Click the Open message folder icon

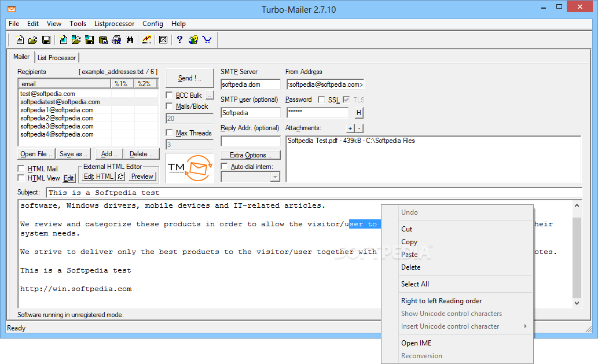point(33,39)
